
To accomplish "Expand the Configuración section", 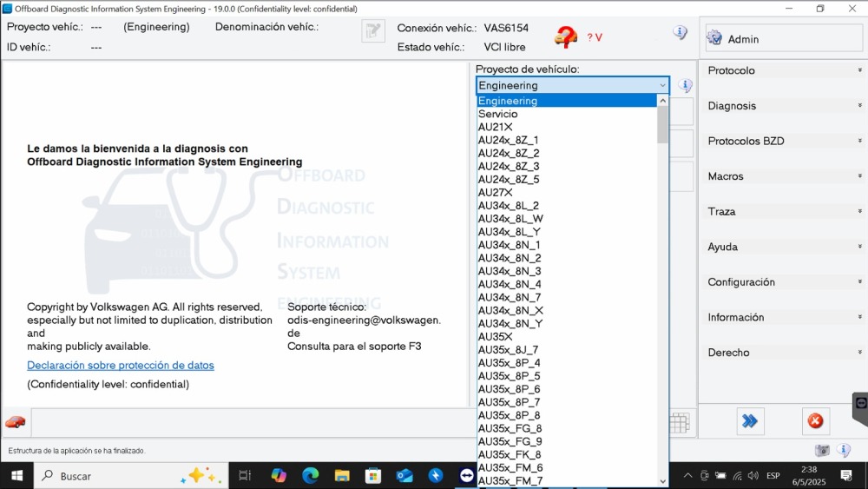I will tap(783, 282).
